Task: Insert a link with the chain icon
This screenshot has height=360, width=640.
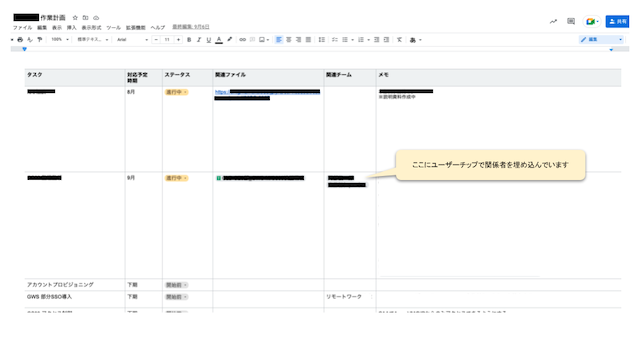Action: 242,40
